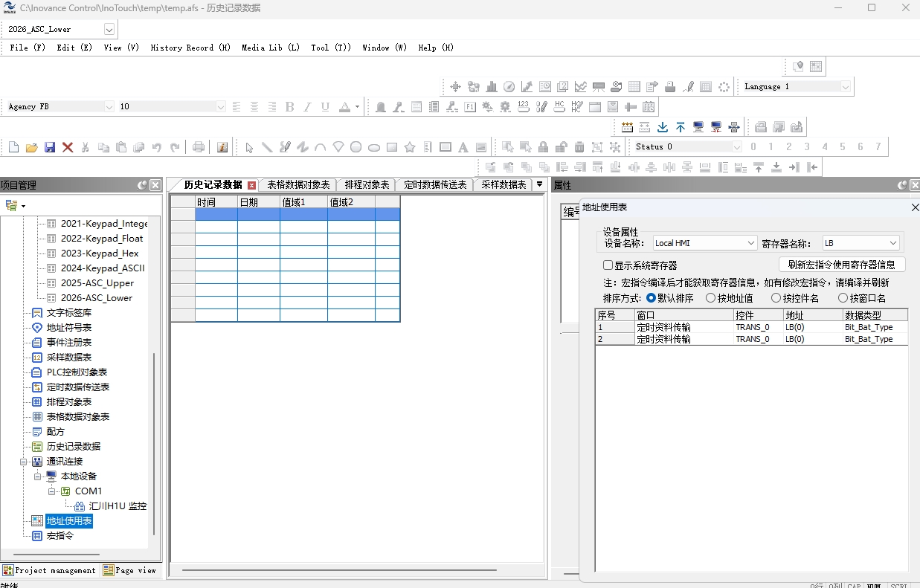Select 按窗口名 sort option
This screenshot has width=920, height=588.
click(x=843, y=298)
